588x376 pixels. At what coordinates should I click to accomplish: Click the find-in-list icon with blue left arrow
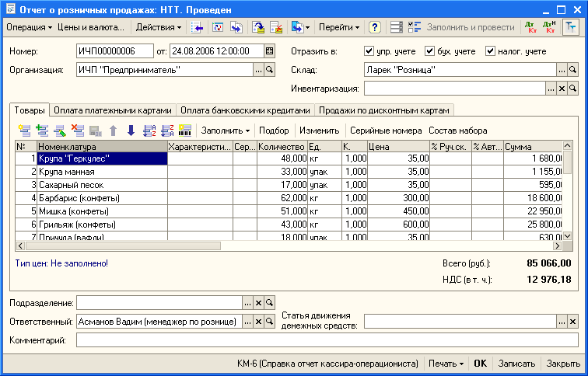pos(198,27)
